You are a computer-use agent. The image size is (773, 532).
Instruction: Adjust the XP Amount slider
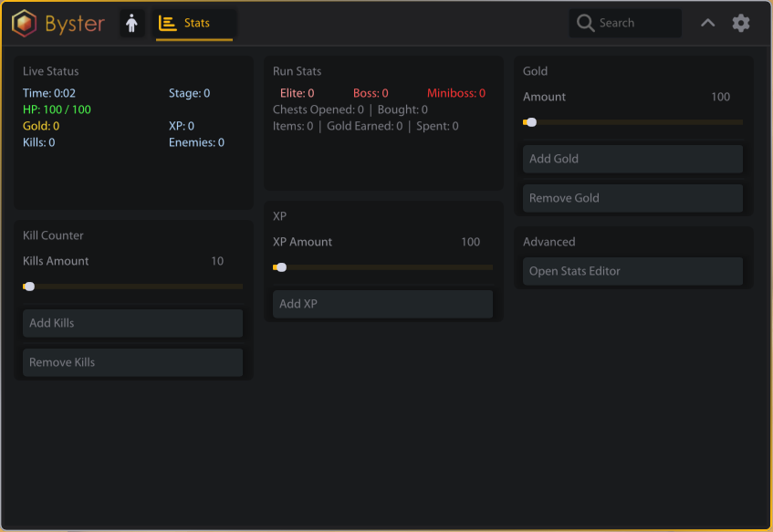pos(382,267)
